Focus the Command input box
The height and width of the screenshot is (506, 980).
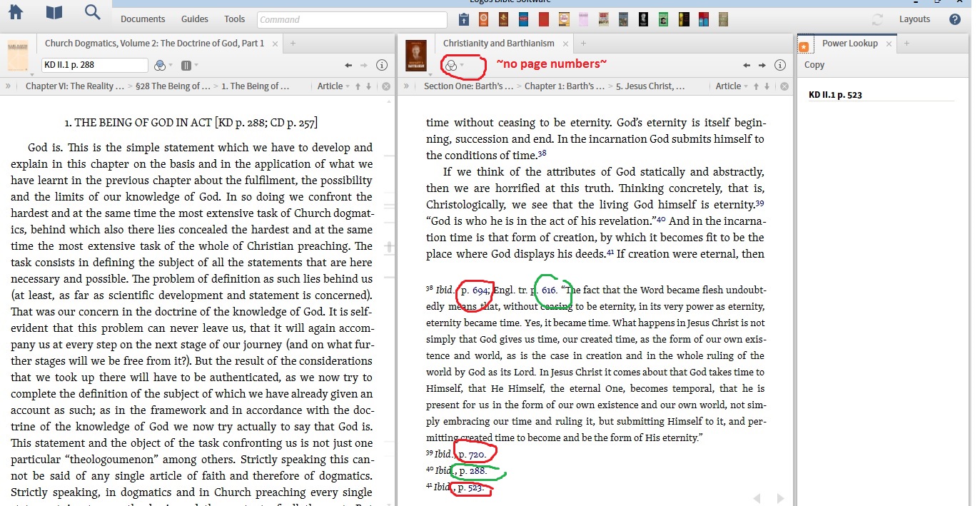point(352,19)
